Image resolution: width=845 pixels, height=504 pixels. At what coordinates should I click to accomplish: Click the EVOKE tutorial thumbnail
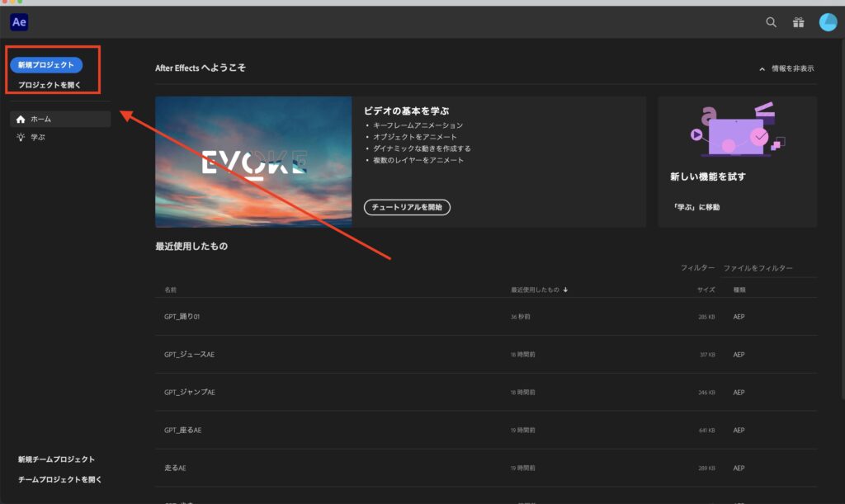(x=253, y=162)
